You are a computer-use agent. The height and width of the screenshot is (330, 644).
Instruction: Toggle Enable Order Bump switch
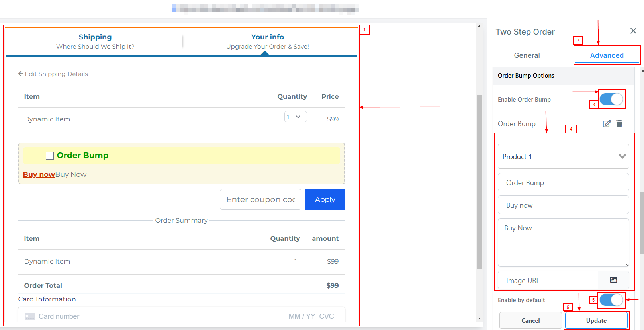tap(611, 99)
